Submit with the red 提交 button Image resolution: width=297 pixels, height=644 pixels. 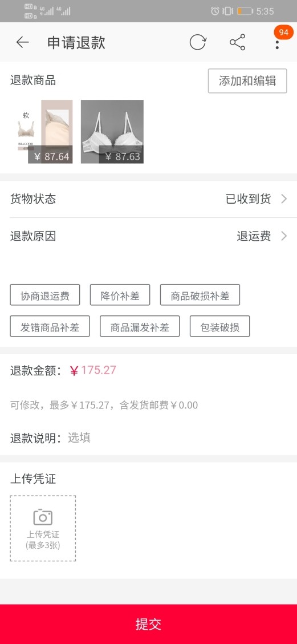point(148,624)
